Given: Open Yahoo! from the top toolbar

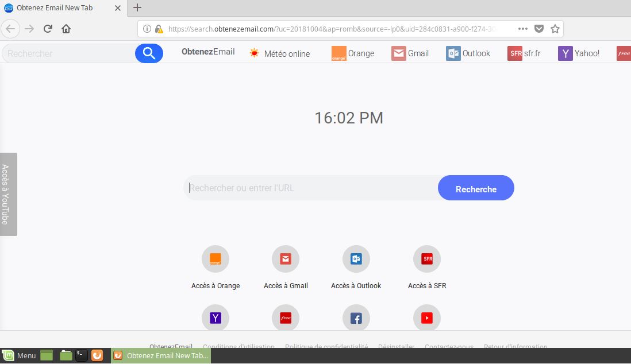Looking at the screenshot, I should [x=579, y=53].
